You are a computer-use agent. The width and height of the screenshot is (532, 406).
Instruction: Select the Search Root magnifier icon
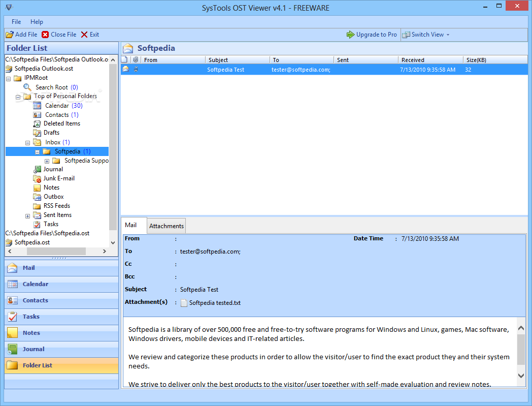pos(27,87)
